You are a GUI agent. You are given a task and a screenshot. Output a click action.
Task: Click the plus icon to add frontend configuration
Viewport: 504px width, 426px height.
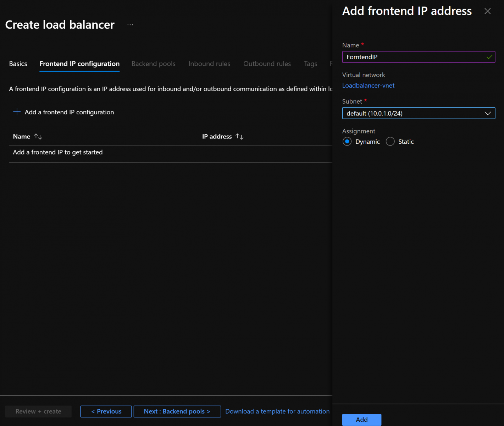tap(17, 112)
